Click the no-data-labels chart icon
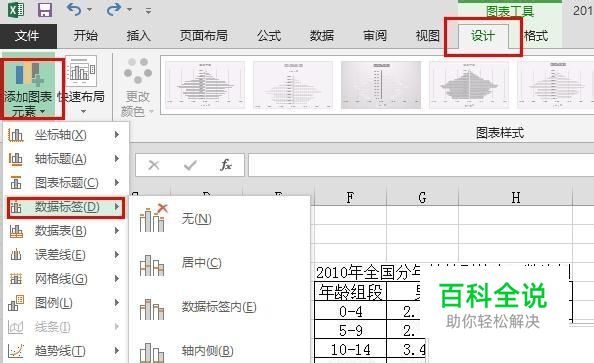The width and height of the screenshot is (594, 363). [x=153, y=218]
